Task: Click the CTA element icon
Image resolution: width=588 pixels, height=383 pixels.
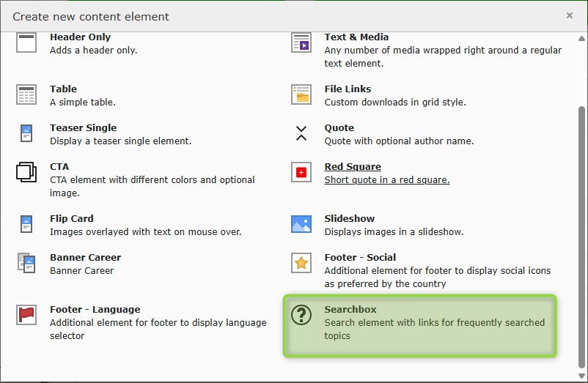Action: pos(26,172)
